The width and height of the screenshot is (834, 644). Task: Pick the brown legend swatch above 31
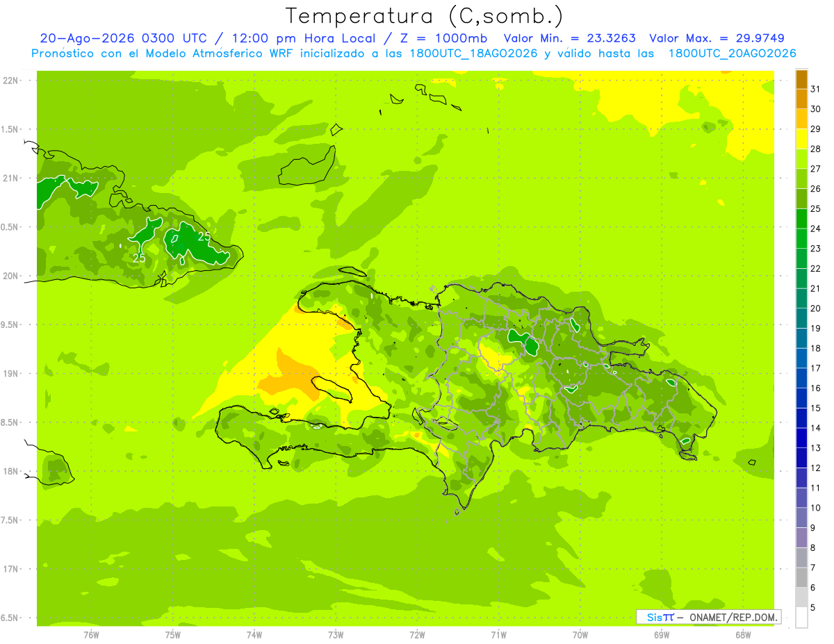tap(801, 79)
